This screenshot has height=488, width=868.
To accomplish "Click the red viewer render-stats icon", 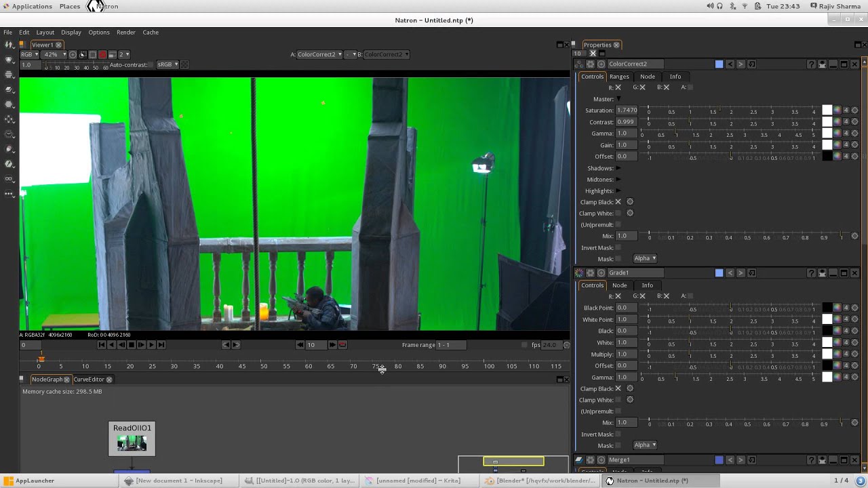I will pyautogui.click(x=102, y=54).
